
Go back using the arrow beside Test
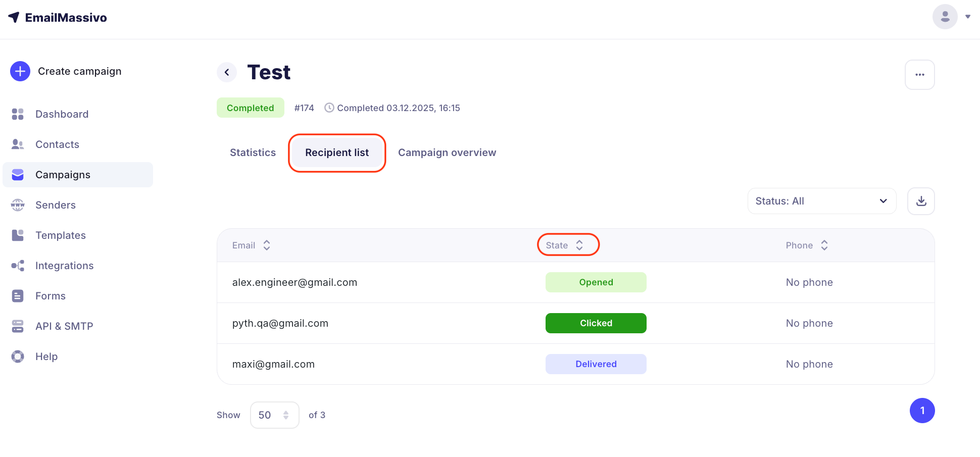pyautogui.click(x=227, y=72)
